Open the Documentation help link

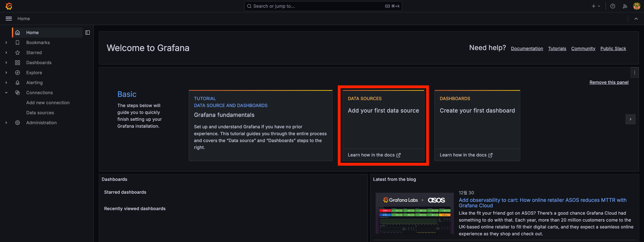click(x=527, y=49)
